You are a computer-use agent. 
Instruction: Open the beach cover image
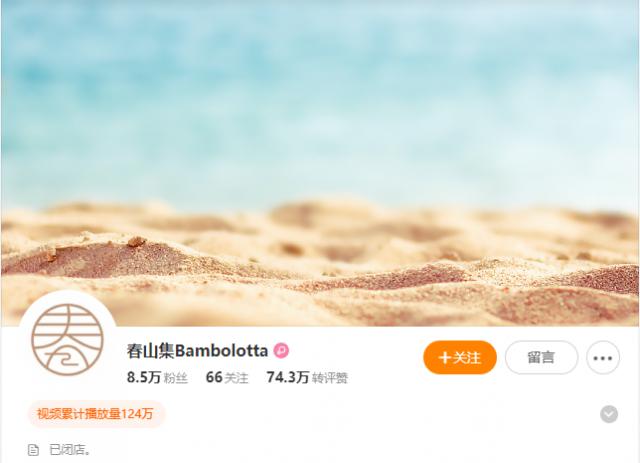pos(320,163)
